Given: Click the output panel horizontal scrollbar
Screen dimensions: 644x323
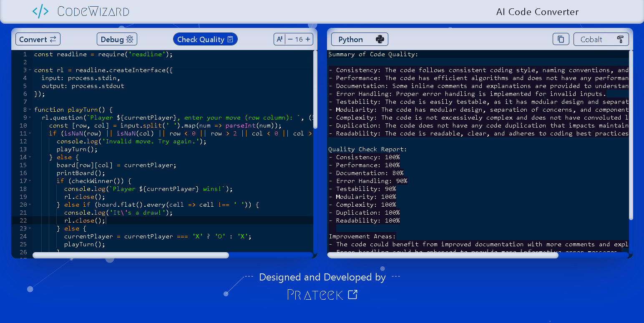Looking at the screenshot, I should pos(443,255).
